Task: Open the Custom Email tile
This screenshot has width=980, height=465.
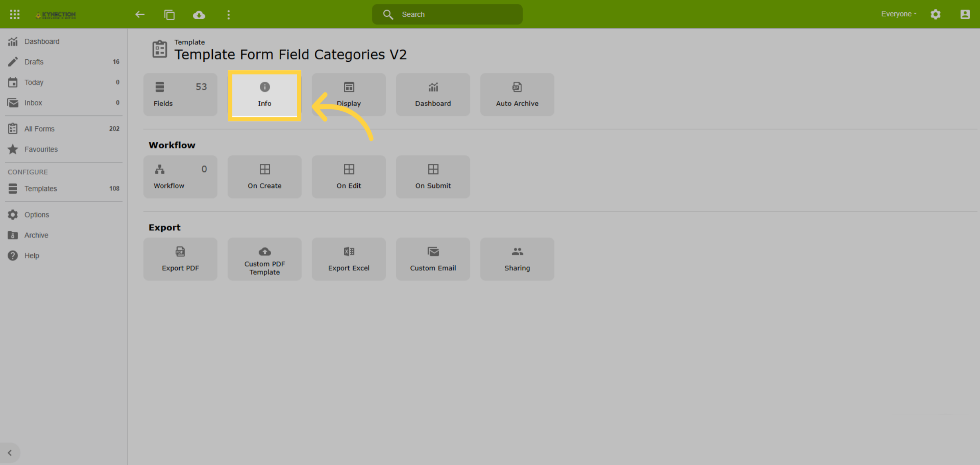Action: 433,259
